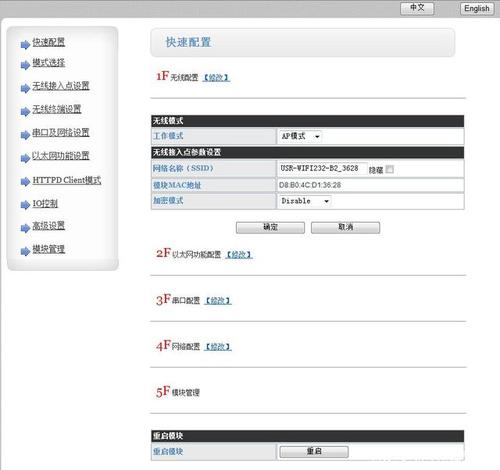The width and height of the screenshot is (500, 470).
Task: Go to IO控制 page
Action: pos(45,203)
